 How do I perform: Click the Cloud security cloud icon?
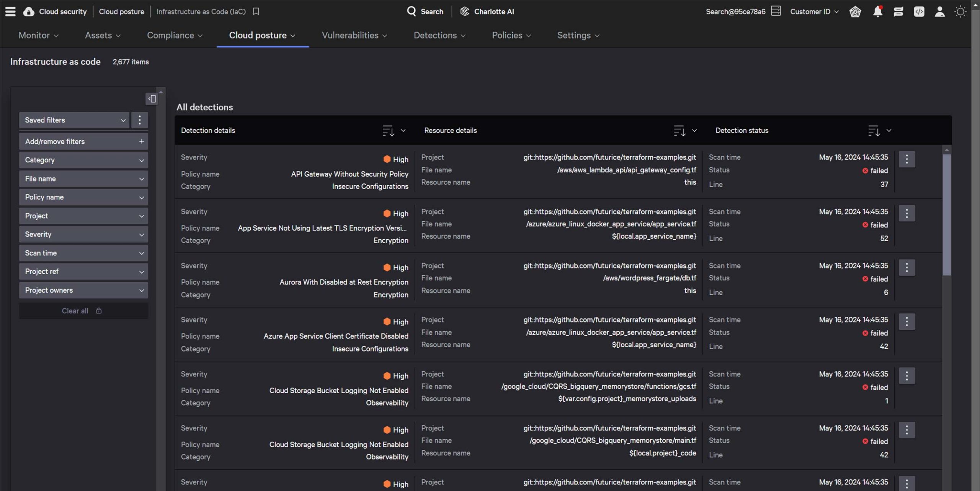28,11
